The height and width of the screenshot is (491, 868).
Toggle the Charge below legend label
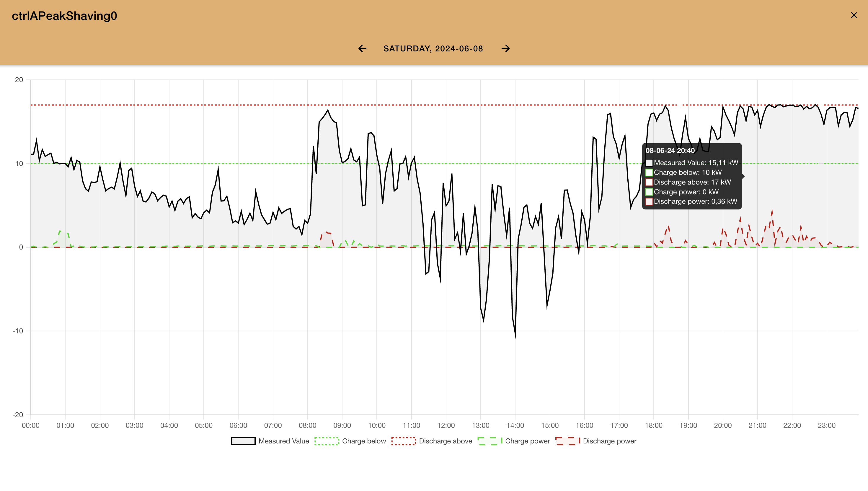pyautogui.click(x=363, y=441)
